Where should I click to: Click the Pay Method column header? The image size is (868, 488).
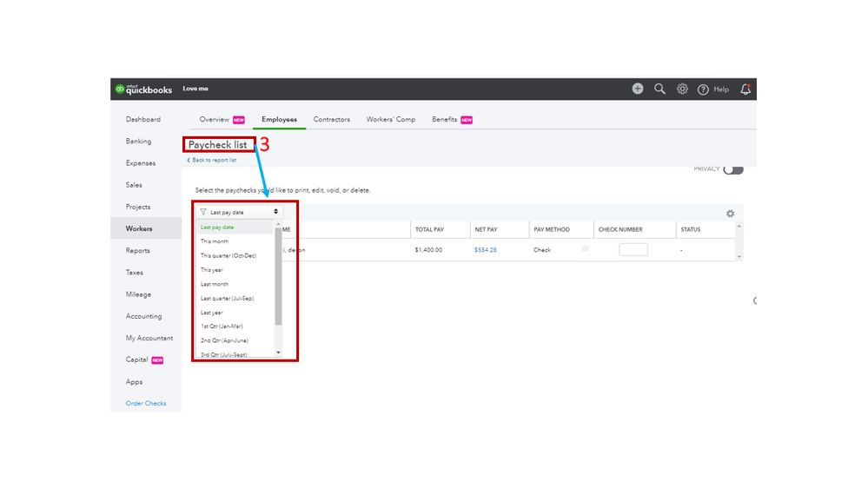[x=552, y=229]
